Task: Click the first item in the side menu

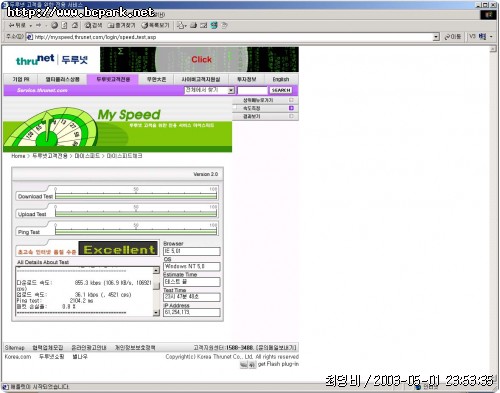Action: click(265, 100)
